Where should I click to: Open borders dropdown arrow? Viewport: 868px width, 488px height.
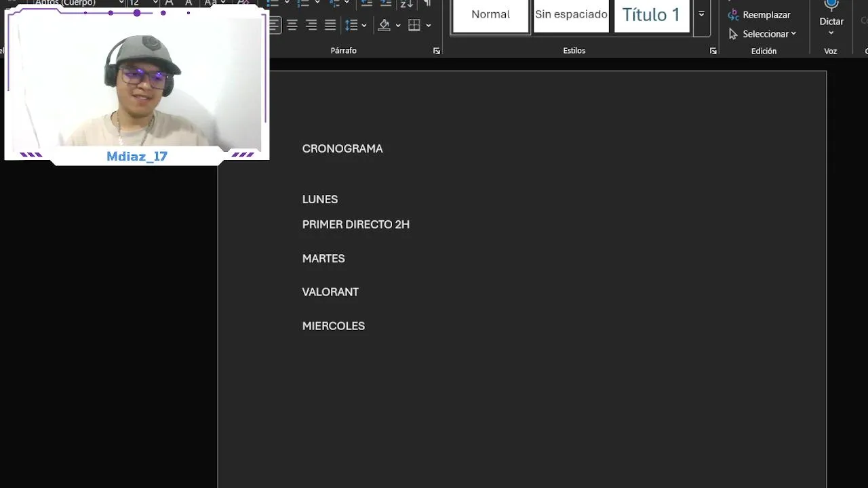coord(429,26)
